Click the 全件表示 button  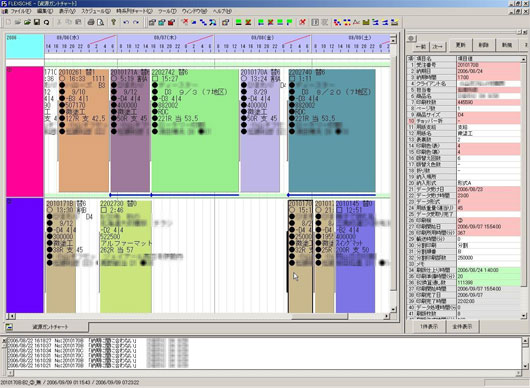pyautogui.click(x=462, y=326)
